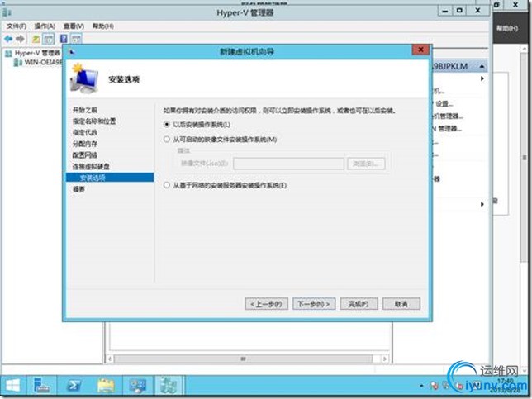Select the highlighted 安装选项 wizard step

pyautogui.click(x=110, y=178)
